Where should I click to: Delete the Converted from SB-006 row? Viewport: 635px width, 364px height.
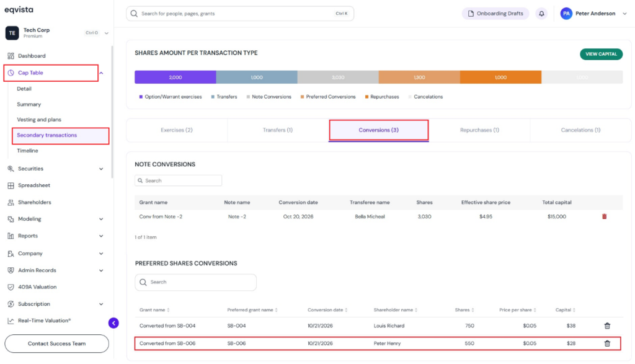(607, 344)
